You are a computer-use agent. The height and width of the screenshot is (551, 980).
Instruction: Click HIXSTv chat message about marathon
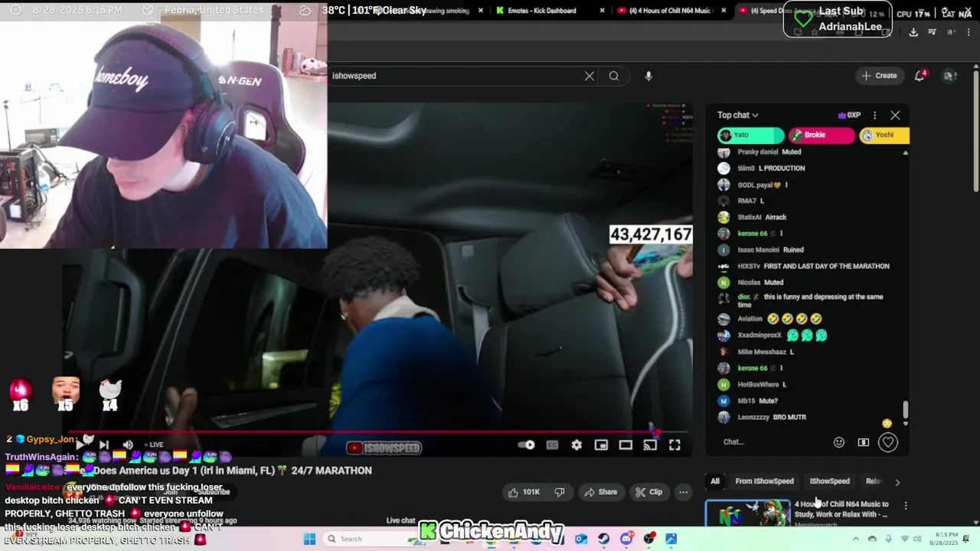coord(804,266)
